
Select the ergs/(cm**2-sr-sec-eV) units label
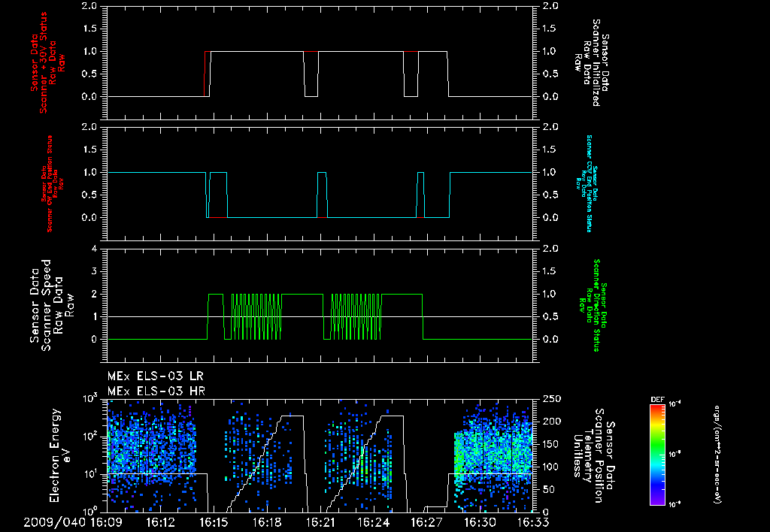pos(717,455)
